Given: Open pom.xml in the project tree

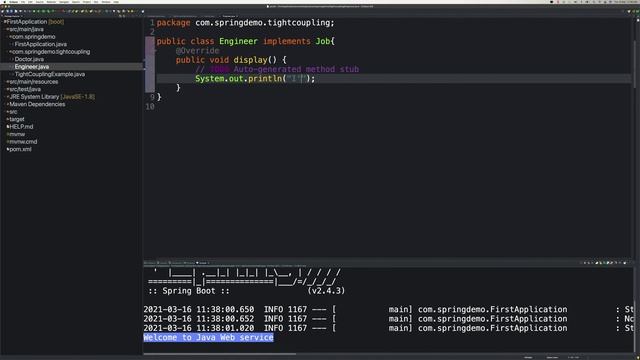Looking at the screenshot, I should click(20, 149).
